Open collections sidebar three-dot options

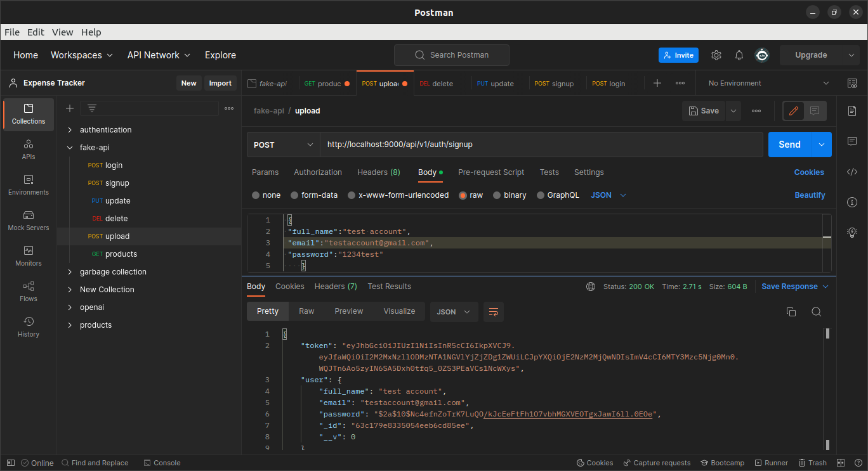tap(229, 108)
